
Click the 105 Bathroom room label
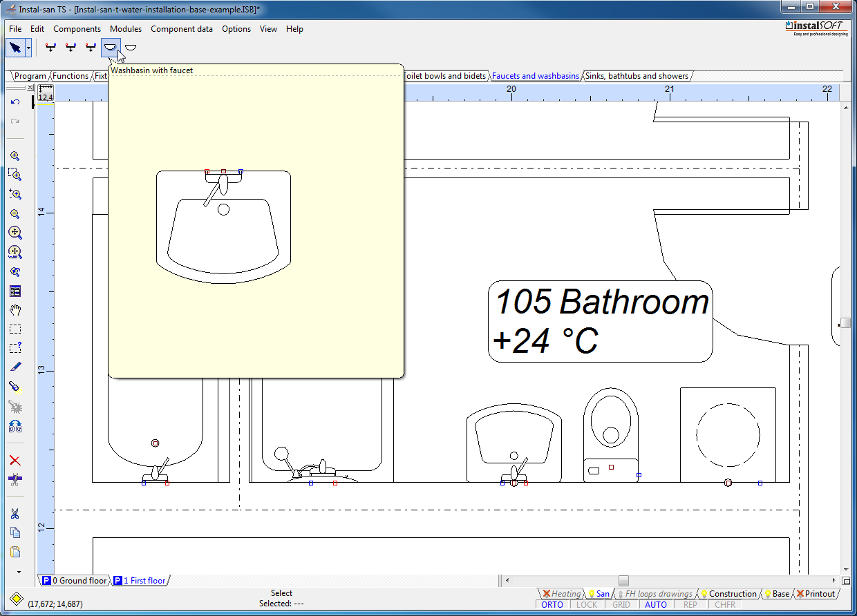(x=600, y=321)
